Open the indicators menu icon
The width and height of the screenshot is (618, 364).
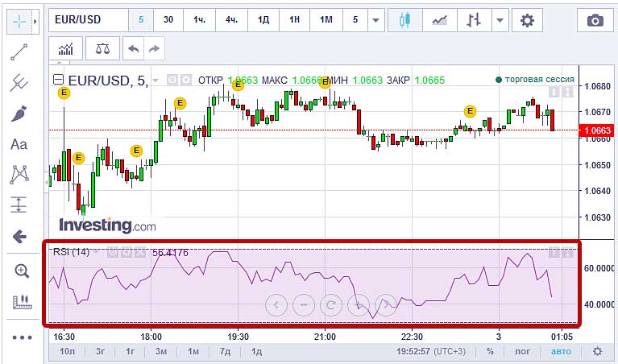[x=65, y=49]
